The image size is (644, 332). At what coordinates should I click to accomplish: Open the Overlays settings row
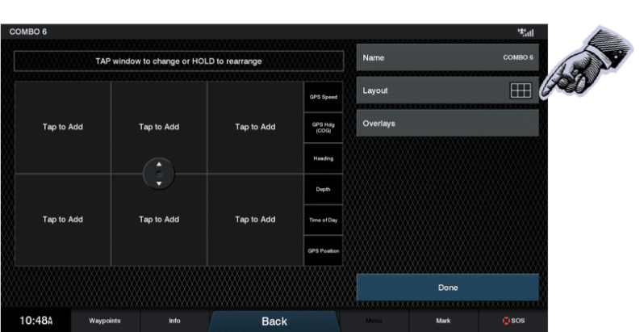click(447, 124)
